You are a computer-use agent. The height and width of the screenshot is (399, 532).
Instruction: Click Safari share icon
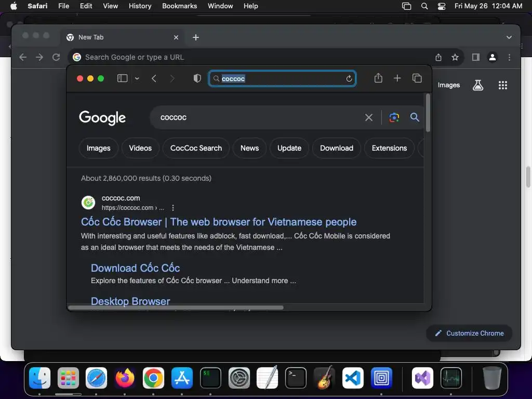click(378, 78)
